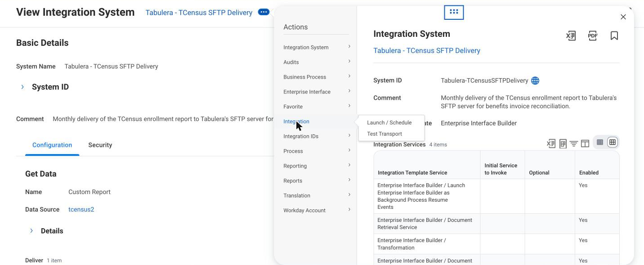Expand the Details section under Get Data
This screenshot has width=644, height=265.
31,231
